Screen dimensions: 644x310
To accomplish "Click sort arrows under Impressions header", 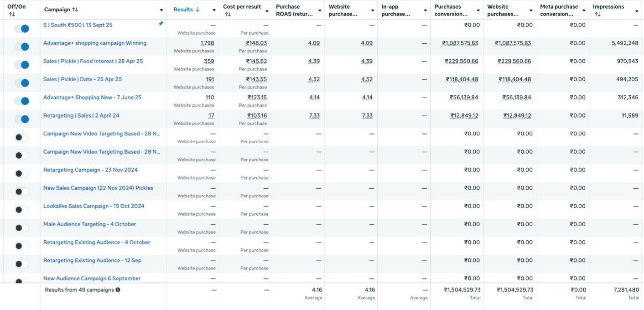I will pyautogui.click(x=597, y=15).
